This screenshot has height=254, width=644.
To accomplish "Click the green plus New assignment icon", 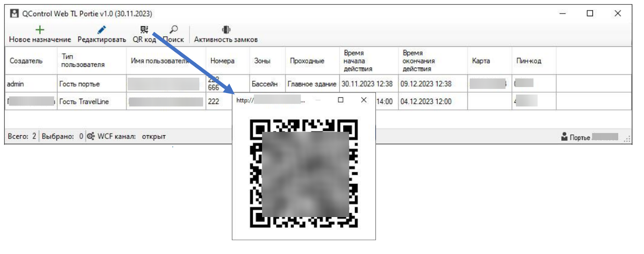I will 39,29.
